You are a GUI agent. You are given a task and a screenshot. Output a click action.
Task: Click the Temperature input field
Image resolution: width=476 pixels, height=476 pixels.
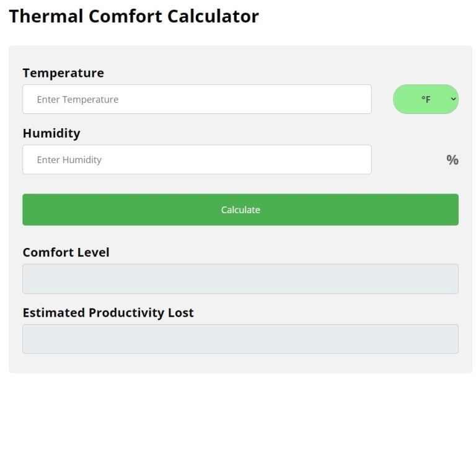coord(196,99)
